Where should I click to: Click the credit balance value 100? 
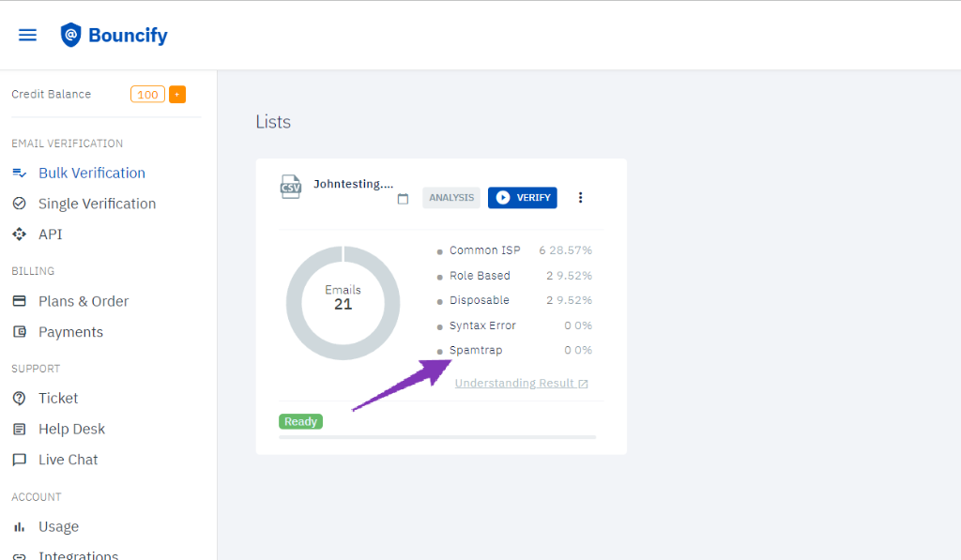pyautogui.click(x=147, y=95)
